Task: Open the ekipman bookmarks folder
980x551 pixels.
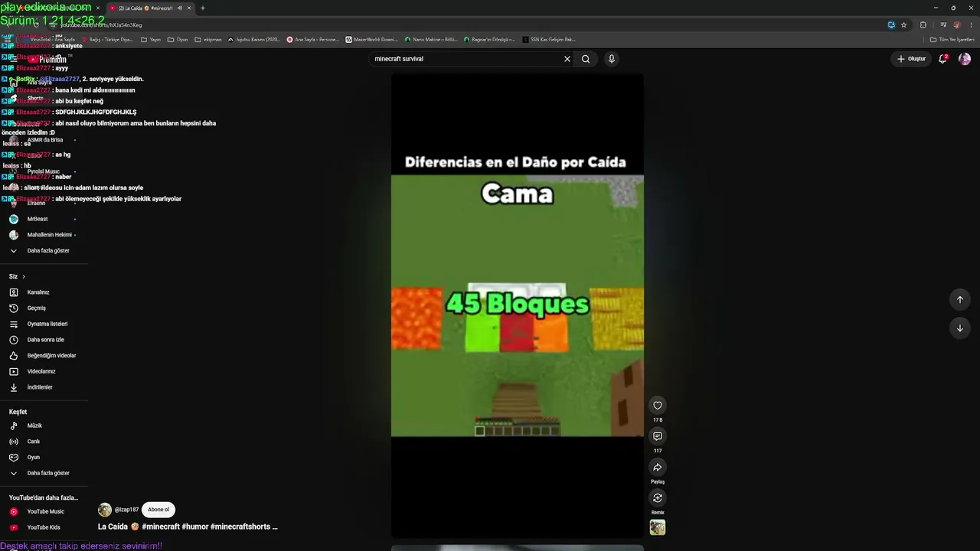Action: tap(208, 39)
